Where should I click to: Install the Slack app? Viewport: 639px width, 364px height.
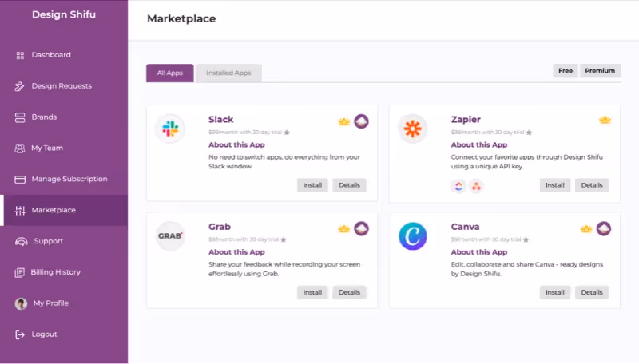312,185
